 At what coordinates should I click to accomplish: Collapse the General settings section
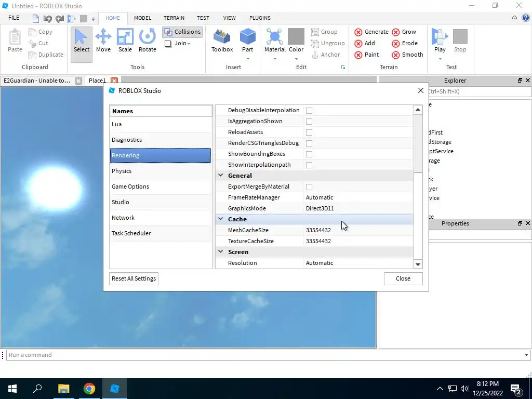click(220, 176)
